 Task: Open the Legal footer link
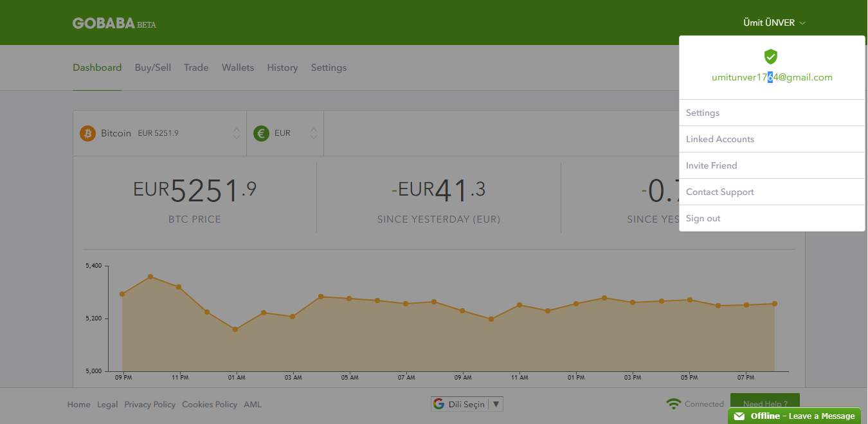coord(107,405)
